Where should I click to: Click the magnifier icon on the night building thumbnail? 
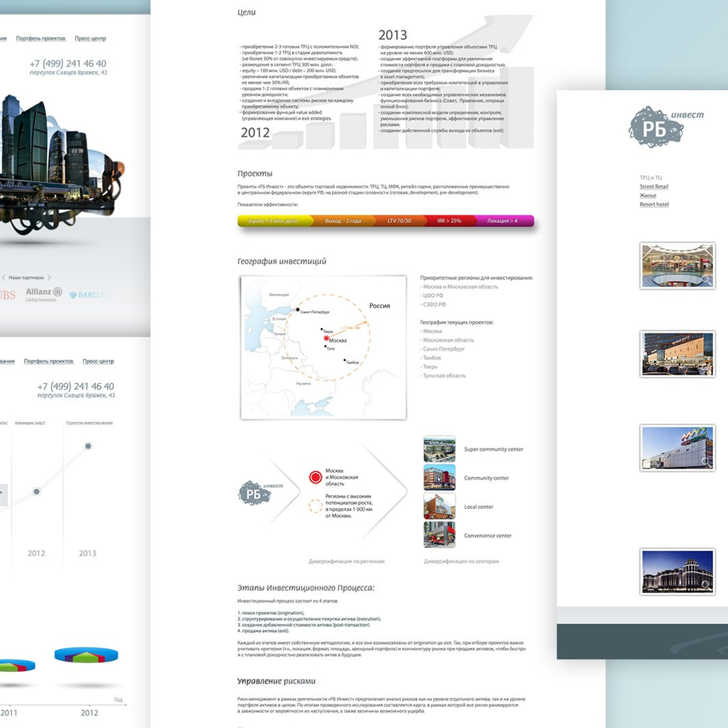(x=705, y=584)
